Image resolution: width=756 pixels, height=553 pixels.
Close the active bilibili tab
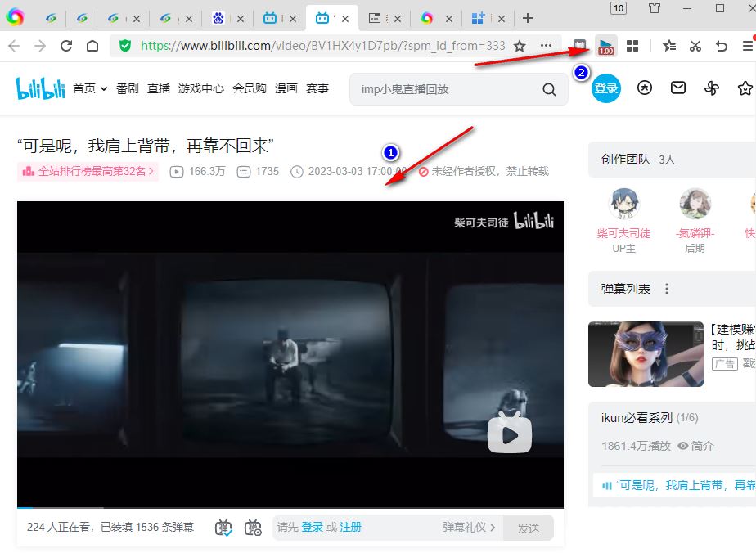click(x=345, y=19)
